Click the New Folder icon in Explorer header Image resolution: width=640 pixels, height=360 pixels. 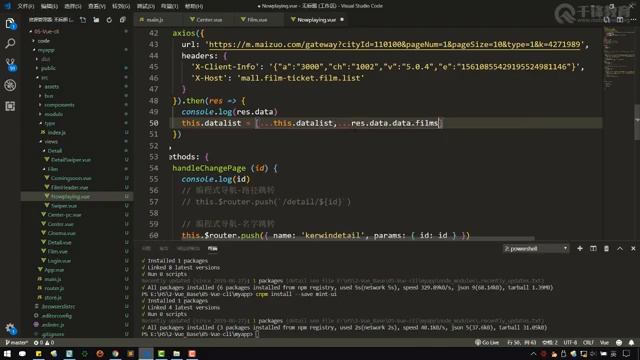coord(96,20)
